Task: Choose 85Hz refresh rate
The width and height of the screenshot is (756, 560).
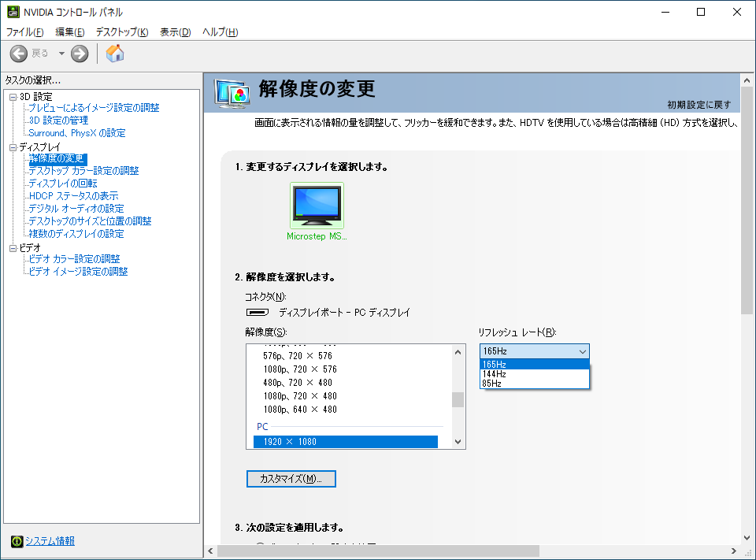Action: (534, 384)
